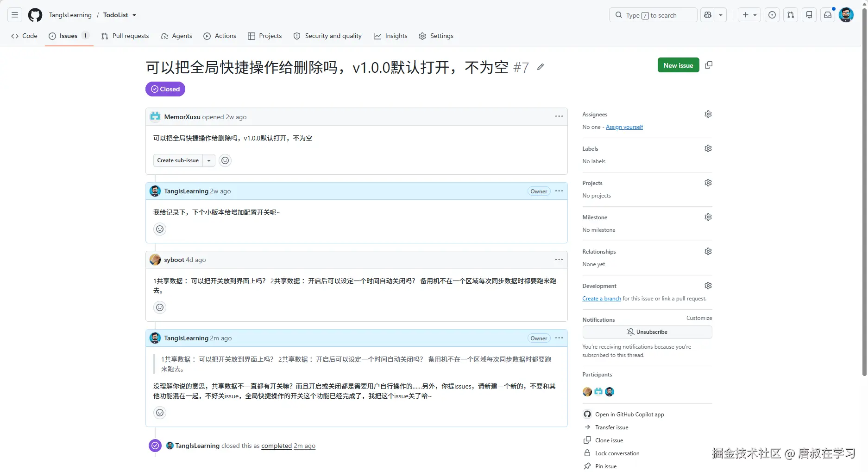
Task: Switch to the Settings tab
Action: pos(436,36)
